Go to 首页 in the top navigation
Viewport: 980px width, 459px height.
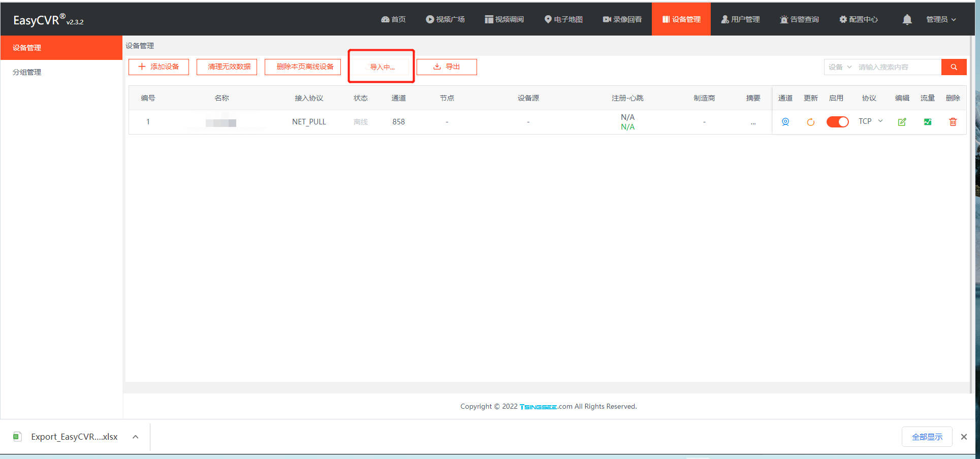(393, 19)
